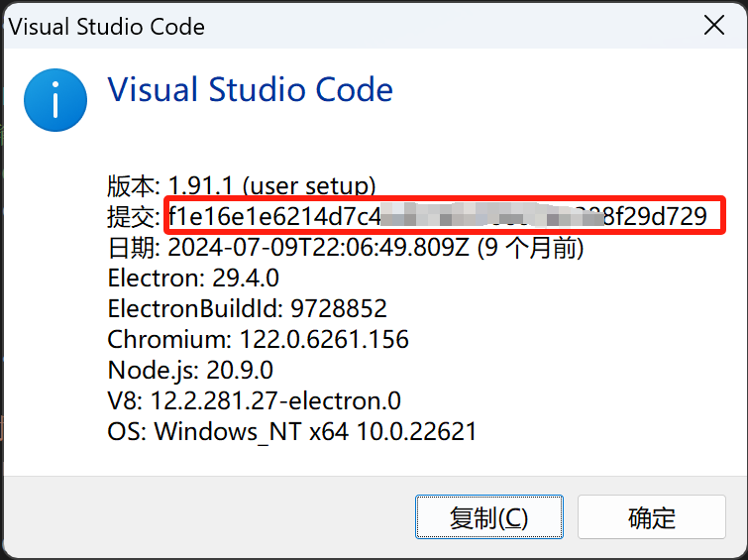
Task: Confirm with the 确定 button
Action: pyautogui.click(x=651, y=517)
